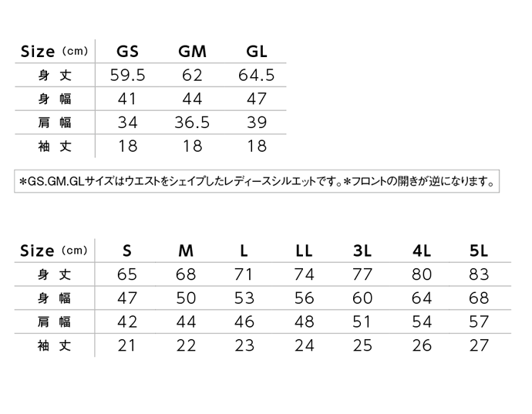Click the 袖丈 row label in lower table

click(x=54, y=346)
